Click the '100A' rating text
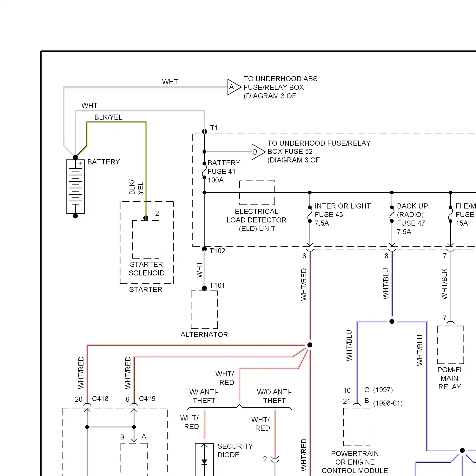Image resolution: width=476 pixels, height=476 pixels. 216,180
